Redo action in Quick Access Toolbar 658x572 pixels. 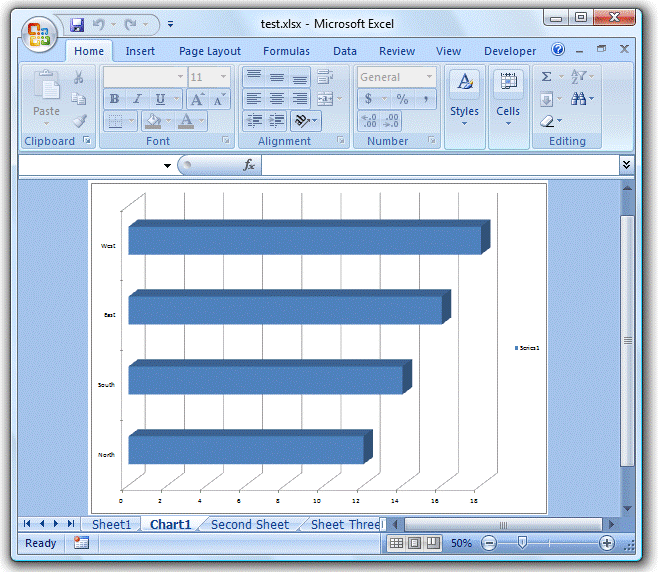[x=131, y=24]
